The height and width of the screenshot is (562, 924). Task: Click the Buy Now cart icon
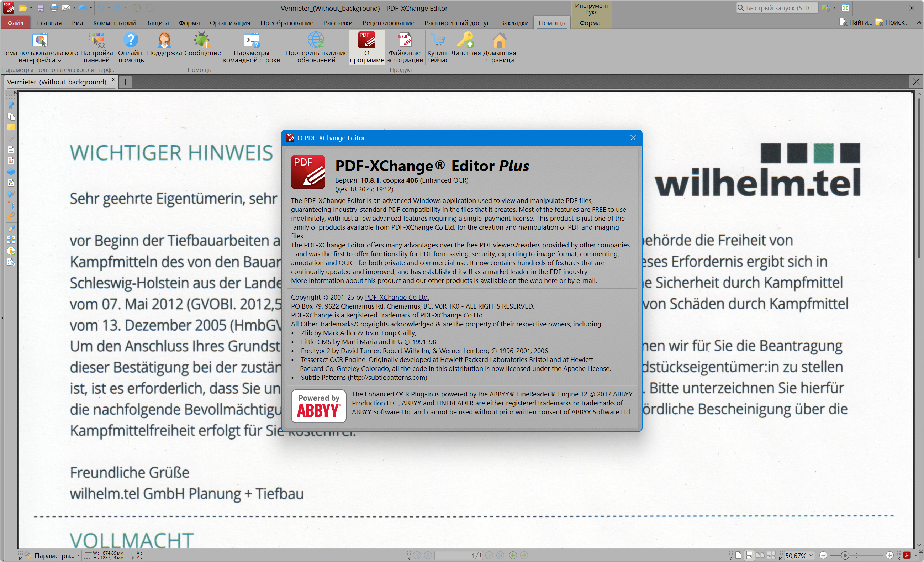(x=438, y=41)
